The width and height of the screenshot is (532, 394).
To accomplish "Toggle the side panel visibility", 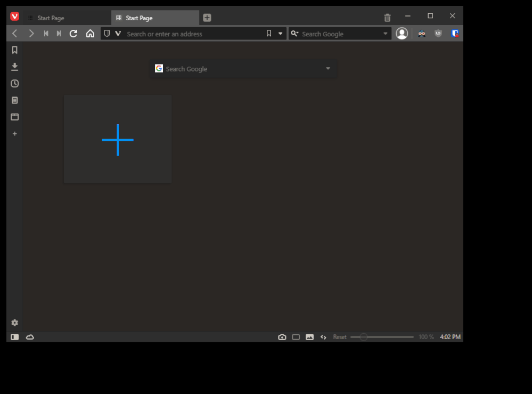I will click(14, 337).
